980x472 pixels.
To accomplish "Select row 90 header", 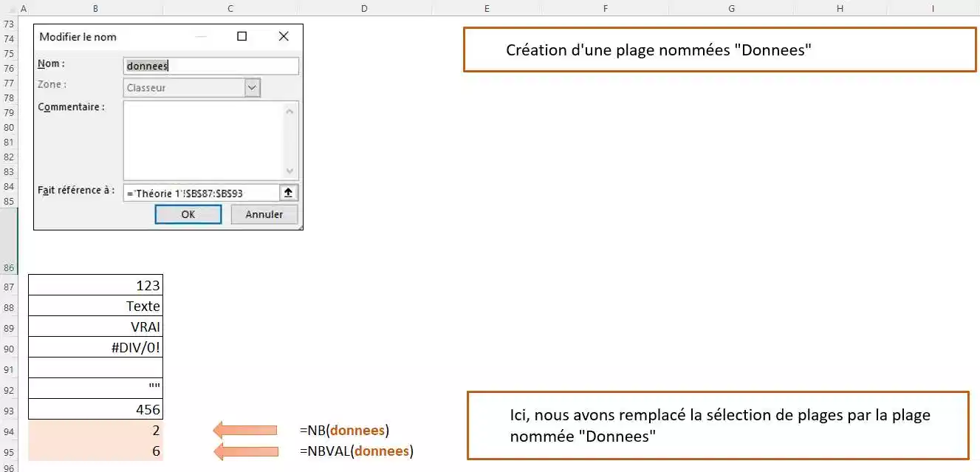I will point(9,348).
